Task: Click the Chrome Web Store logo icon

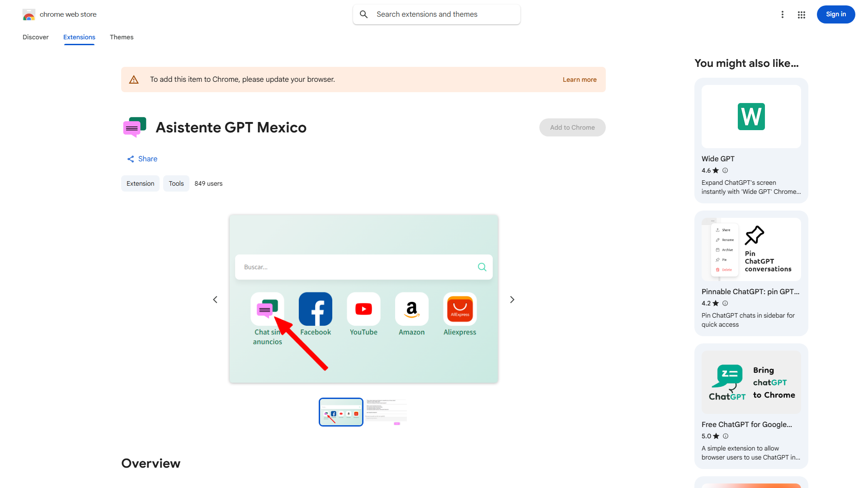Action: tap(29, 14)
